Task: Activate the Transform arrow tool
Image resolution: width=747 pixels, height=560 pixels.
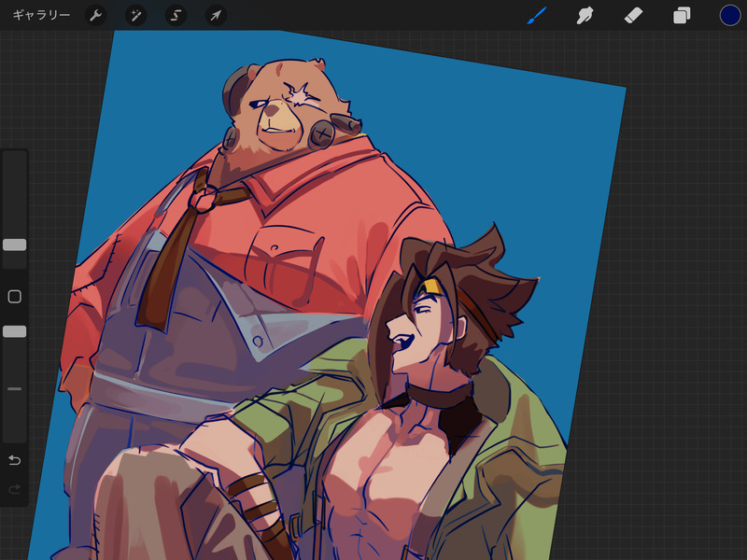Action: click(216, 15)
